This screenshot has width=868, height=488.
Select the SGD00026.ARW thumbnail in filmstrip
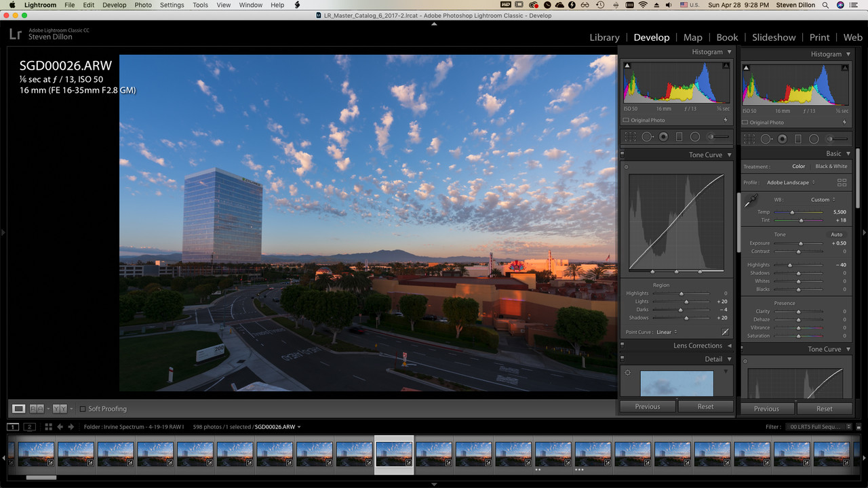pos(394,453)
